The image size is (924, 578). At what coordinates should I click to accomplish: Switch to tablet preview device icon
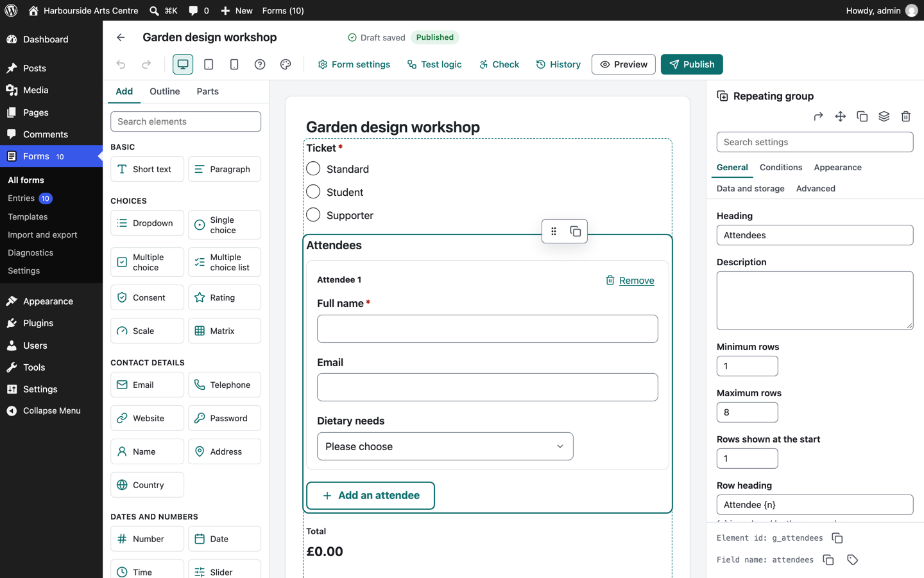coord(209,64)
